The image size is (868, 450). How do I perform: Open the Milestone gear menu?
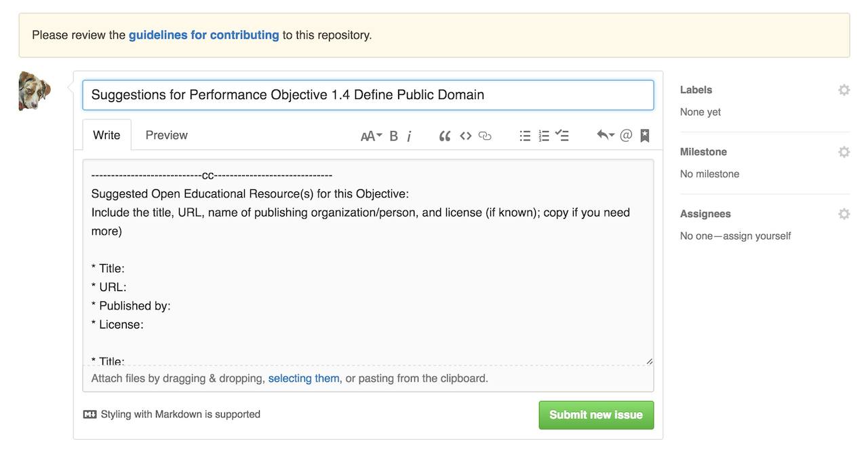[x=844, y=152]
